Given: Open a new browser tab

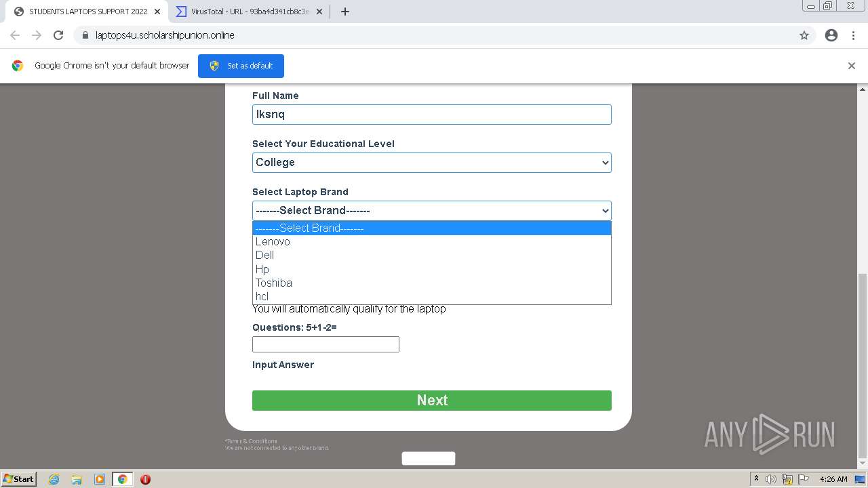Looking at the screenshot, I should pyautogui.click(x=344, y=12).
